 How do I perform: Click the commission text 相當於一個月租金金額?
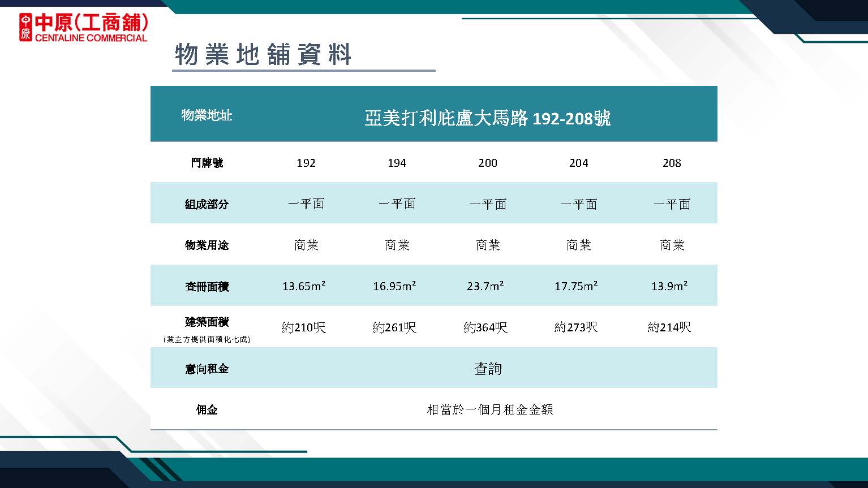pos(489,409)
